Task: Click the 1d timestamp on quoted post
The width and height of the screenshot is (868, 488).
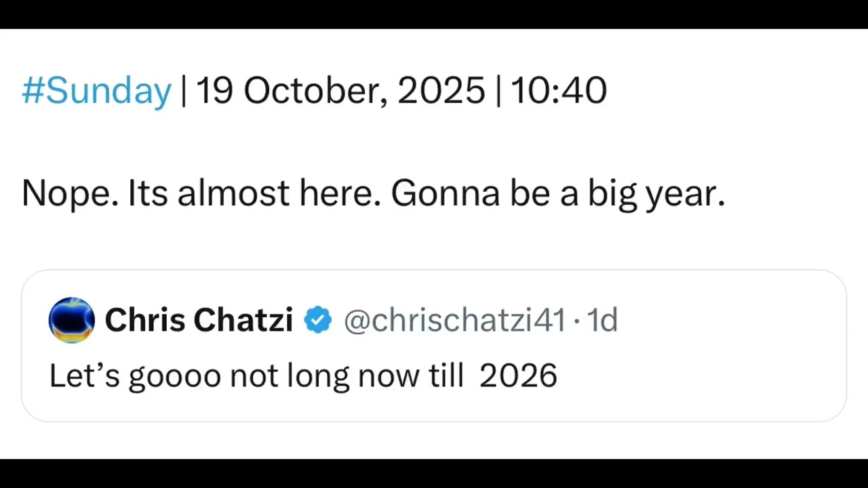Action: click(x=602, y=320)
